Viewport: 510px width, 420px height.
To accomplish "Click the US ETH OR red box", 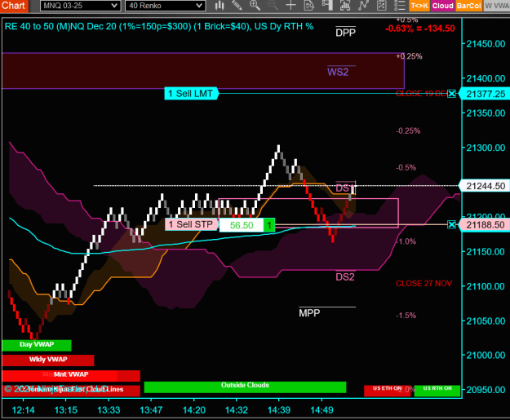I will 387,391.
